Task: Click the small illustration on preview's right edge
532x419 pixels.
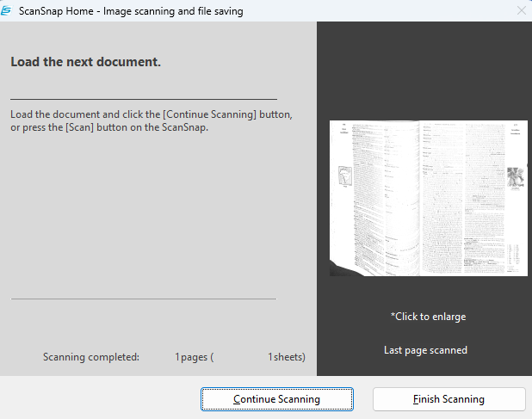Action: pyautogui.click(x=517, y=177)
